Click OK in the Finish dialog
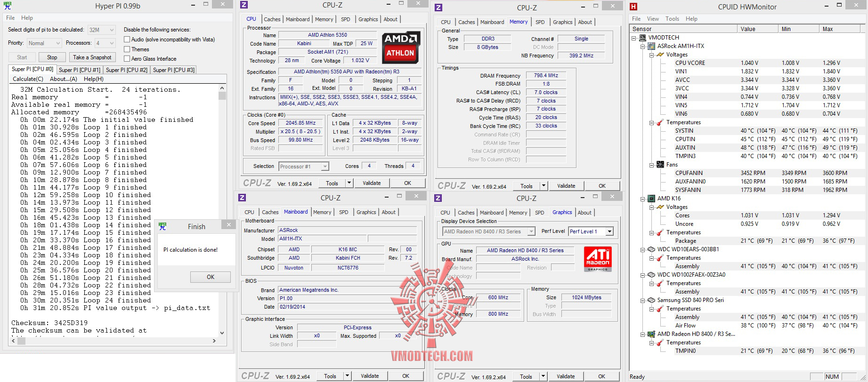Viewport: 868px width, 382px height. [x=211, y=277]
